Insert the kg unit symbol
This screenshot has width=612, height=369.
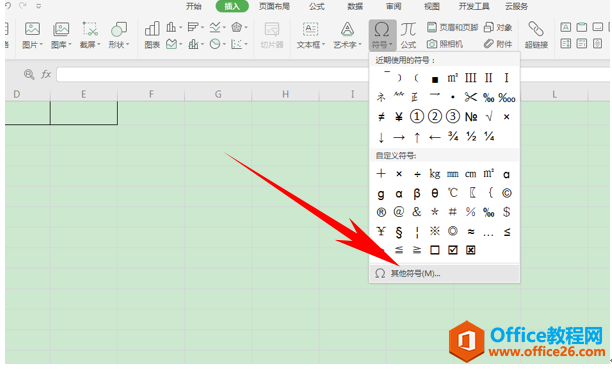(434, 174)
